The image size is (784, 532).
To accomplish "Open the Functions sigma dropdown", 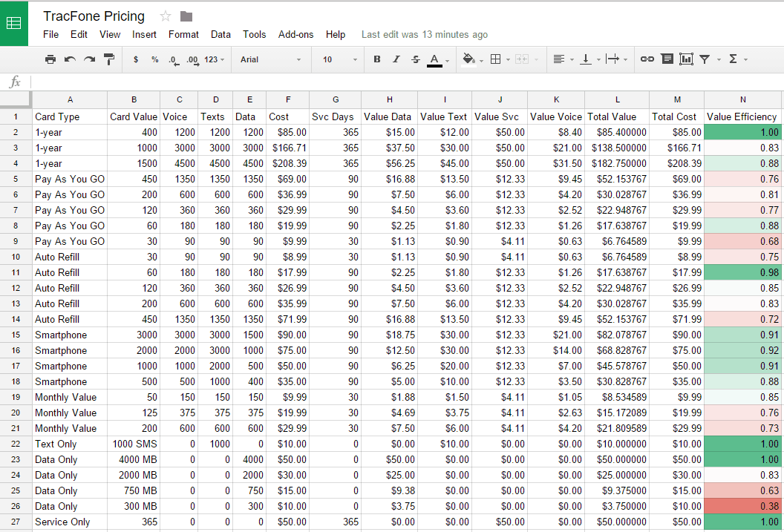I will [737, 59].
